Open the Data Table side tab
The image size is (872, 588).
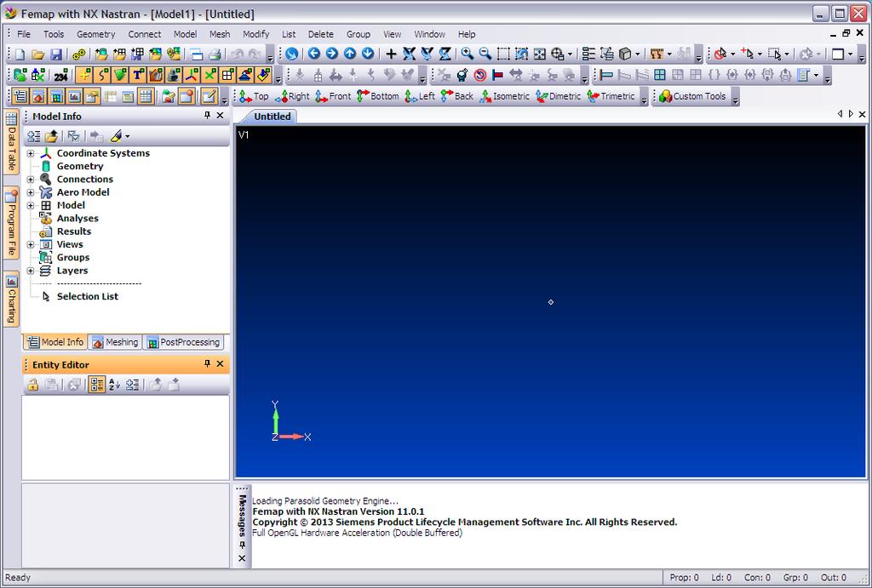(10, 142)
